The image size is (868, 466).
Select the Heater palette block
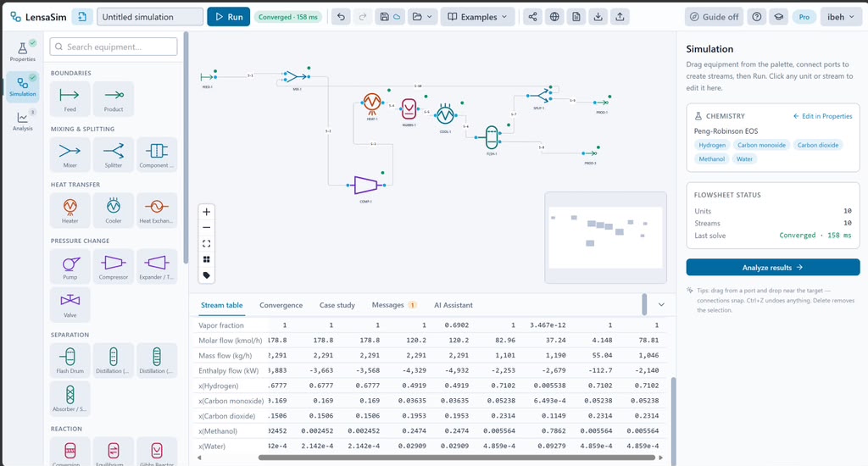70,210
